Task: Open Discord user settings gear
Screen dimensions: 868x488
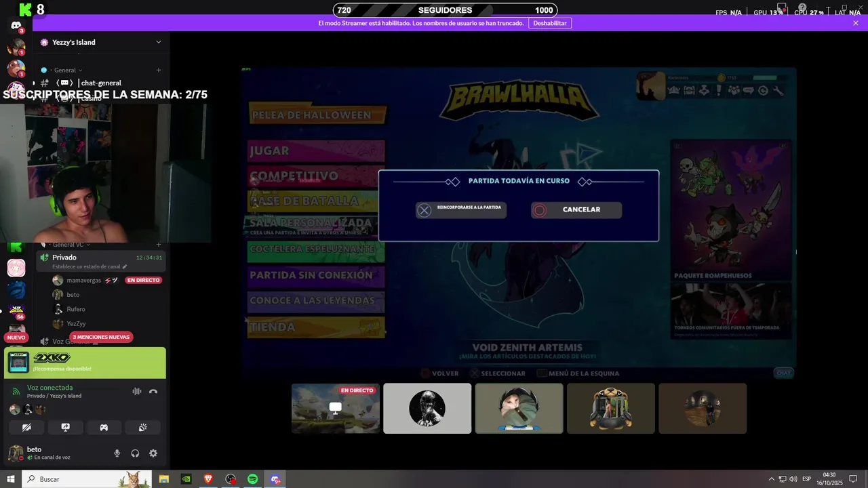Action: (x=153, y=453)
